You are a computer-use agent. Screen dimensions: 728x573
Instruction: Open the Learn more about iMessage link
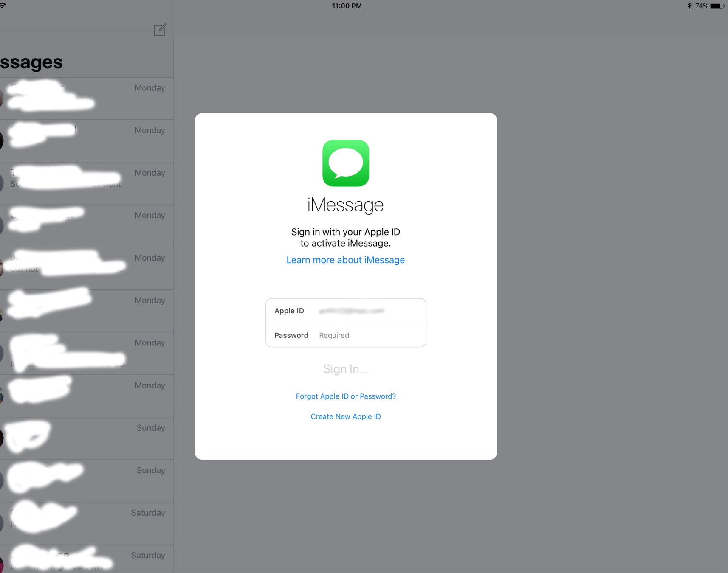coord(345,260)
